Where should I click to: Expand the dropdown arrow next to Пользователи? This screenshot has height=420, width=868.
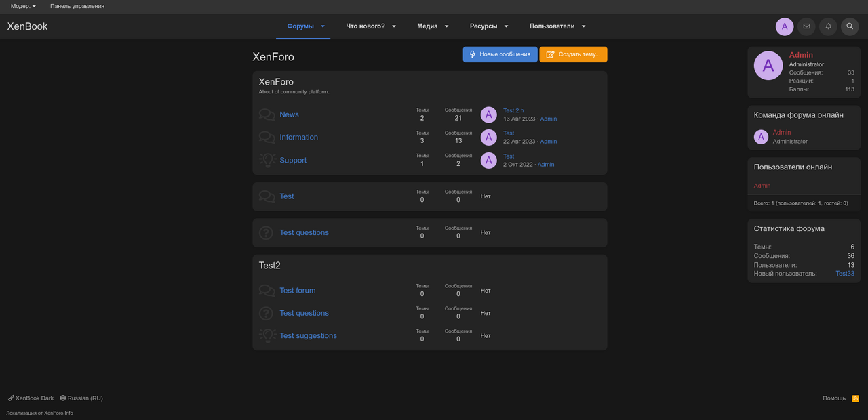click(583, 26)
